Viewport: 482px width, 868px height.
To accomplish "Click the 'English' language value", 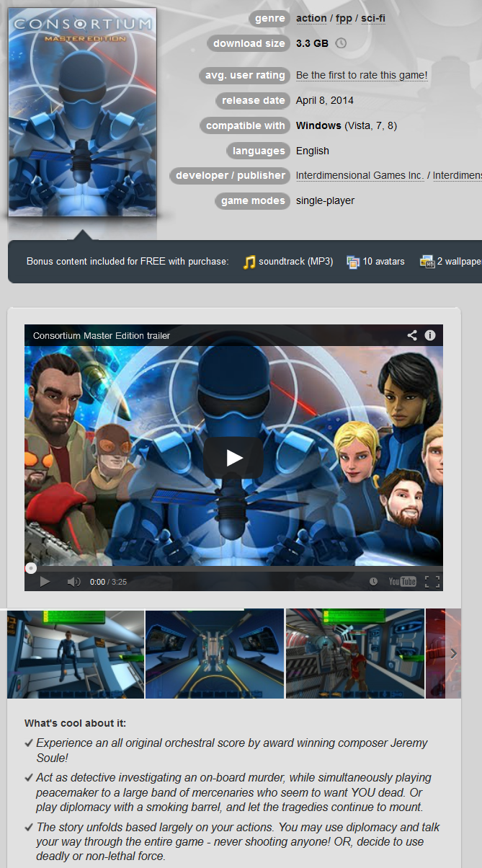I will click(x=313, y=151).
